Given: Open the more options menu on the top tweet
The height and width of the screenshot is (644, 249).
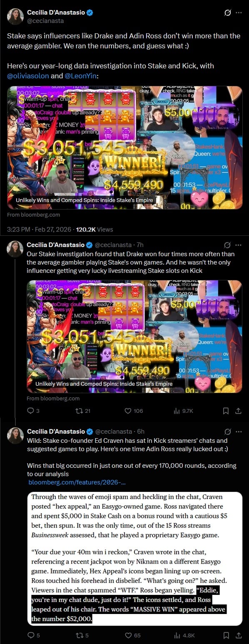Looking at the screenshot, I should pos(239,13).
